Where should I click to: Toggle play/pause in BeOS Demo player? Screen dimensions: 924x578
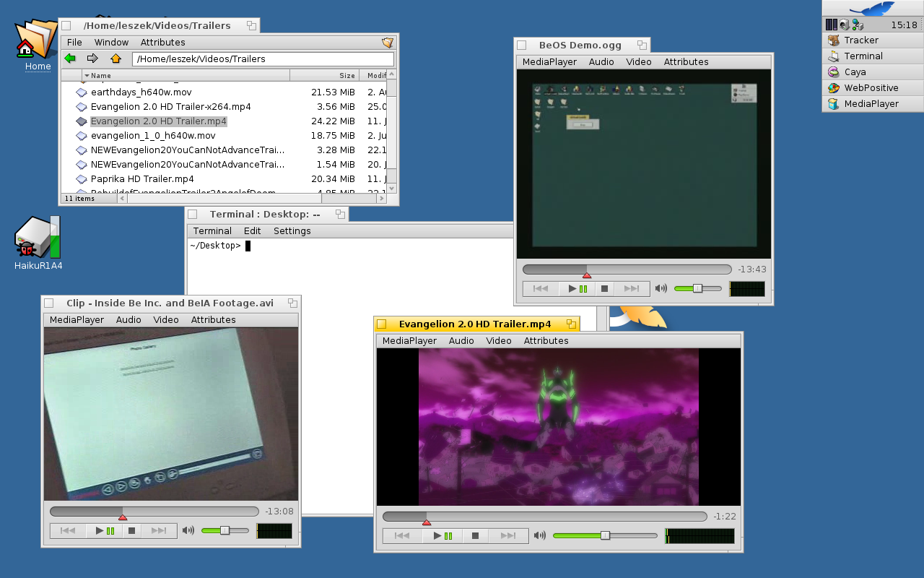click(577, 289)
